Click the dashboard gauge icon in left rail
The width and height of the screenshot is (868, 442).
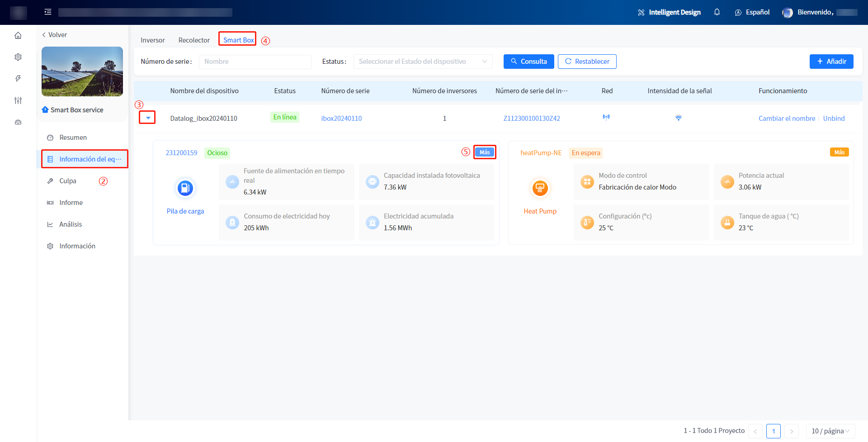point(18,122)
